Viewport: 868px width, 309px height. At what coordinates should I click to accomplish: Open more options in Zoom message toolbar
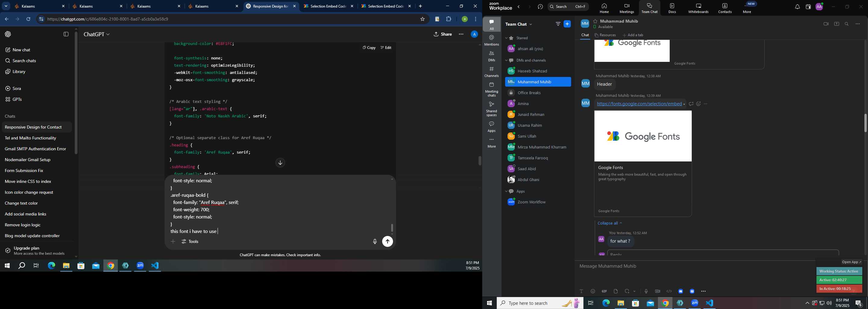(703, 291)
